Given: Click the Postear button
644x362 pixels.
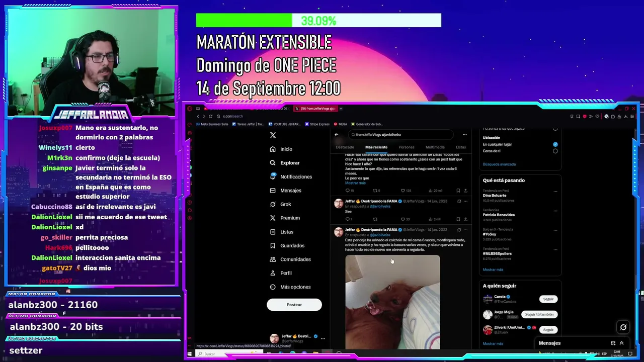Looking at the screenshot, I should coord(294,305).
